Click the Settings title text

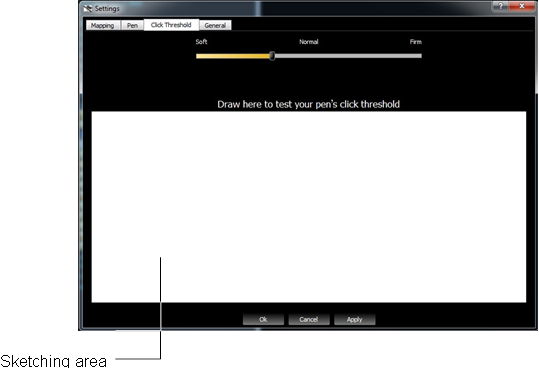(x=107, y=9)
